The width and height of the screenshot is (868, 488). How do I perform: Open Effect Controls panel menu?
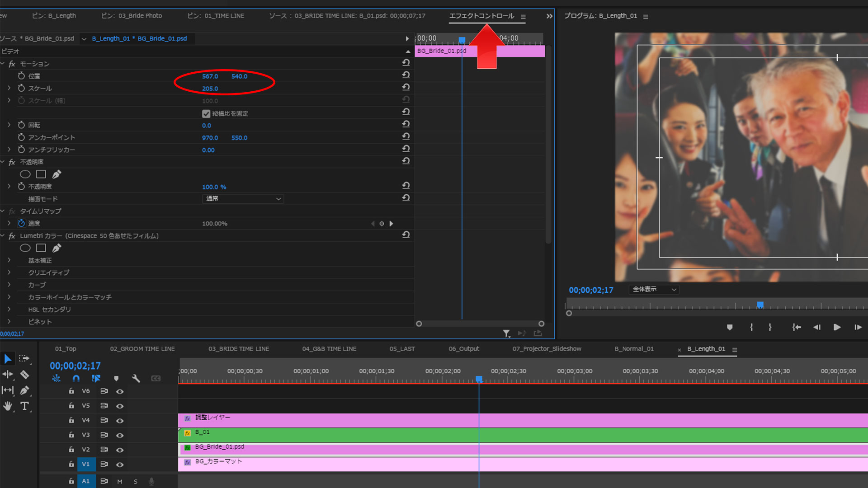point(523,17)
